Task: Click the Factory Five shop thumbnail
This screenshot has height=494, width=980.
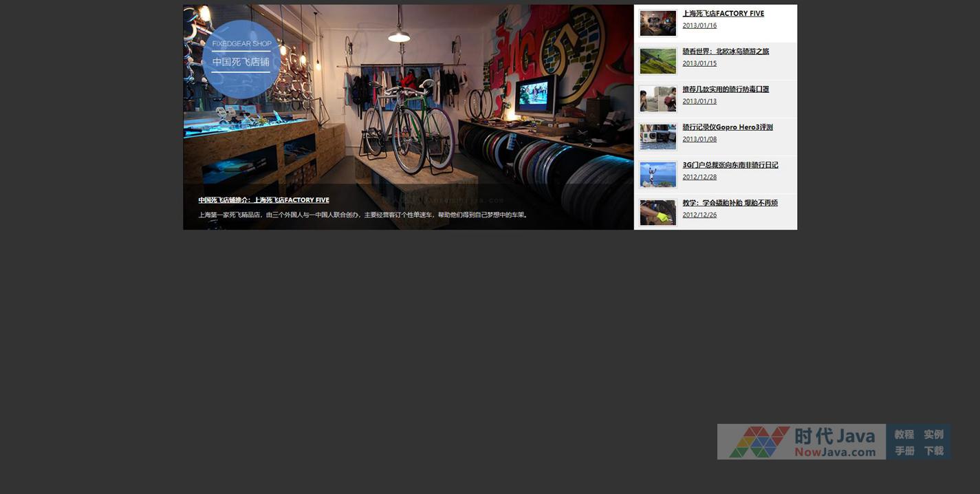Action: (x=657, y=23)
